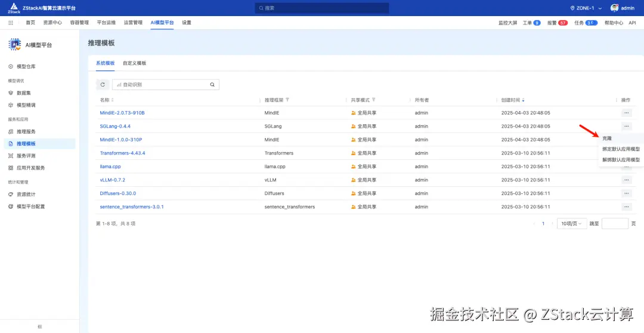Open 任务 list in header
Image resolution: width=644 pixels, height=333 pixels.
pyautogui.click(x=586, y=23)
